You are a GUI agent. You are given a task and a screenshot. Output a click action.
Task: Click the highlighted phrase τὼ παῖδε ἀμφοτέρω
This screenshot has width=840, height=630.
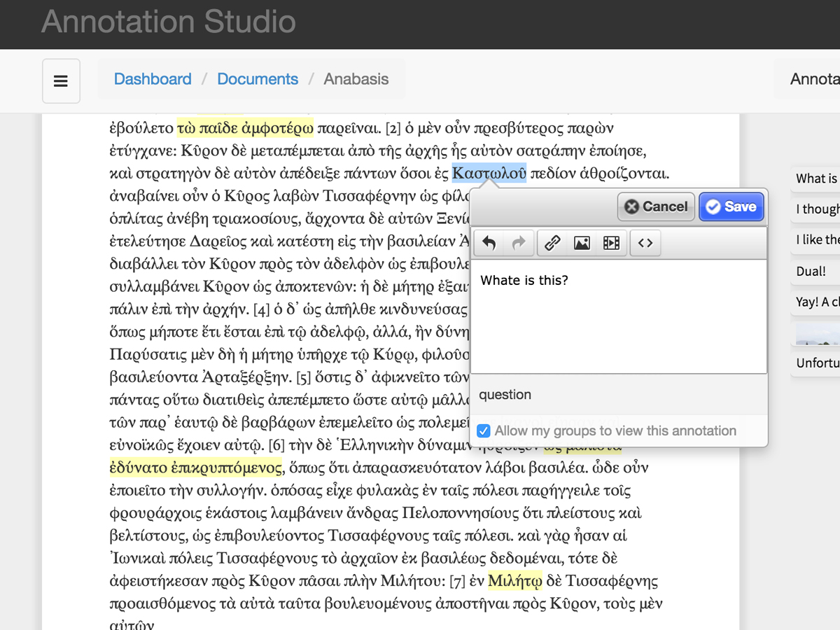point(245,129)
